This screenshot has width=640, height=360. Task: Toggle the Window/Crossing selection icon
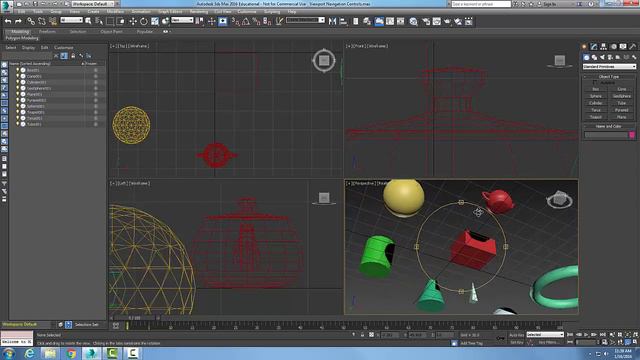(x=121, y=21)
